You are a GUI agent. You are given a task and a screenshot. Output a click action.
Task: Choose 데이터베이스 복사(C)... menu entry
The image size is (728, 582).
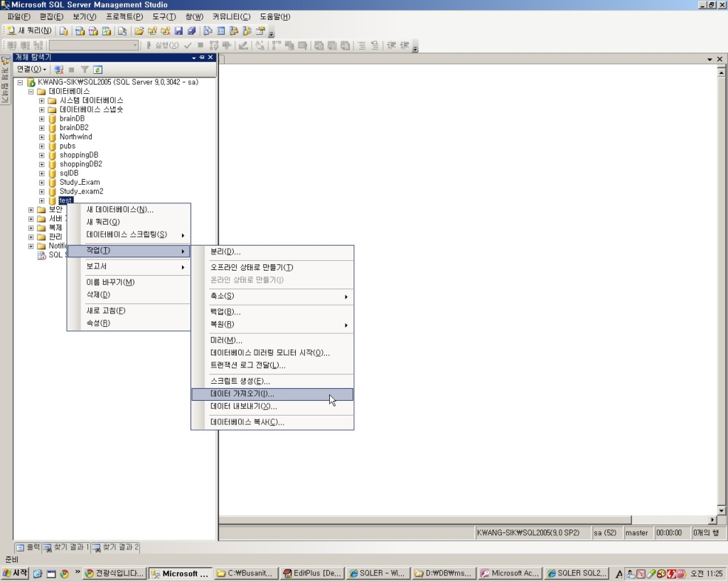coord(272,422)
